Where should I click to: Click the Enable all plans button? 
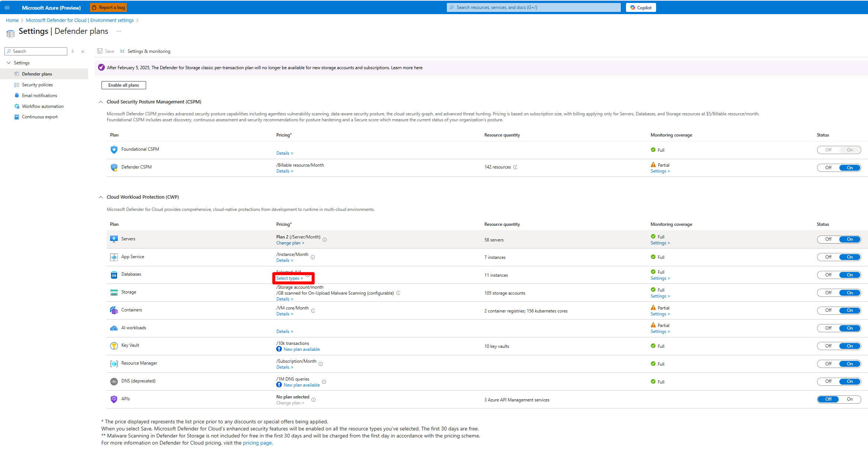pos(123,85)
